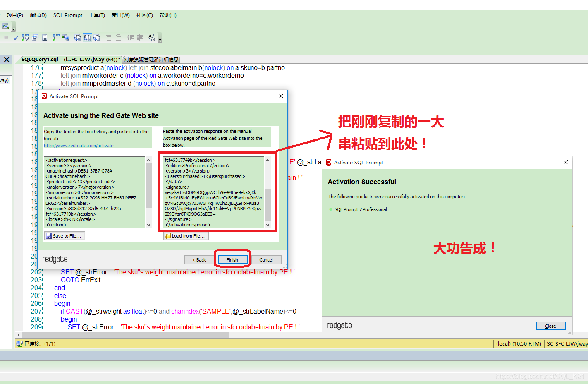
Task: Close the left side panel with X
Action: 7,60
